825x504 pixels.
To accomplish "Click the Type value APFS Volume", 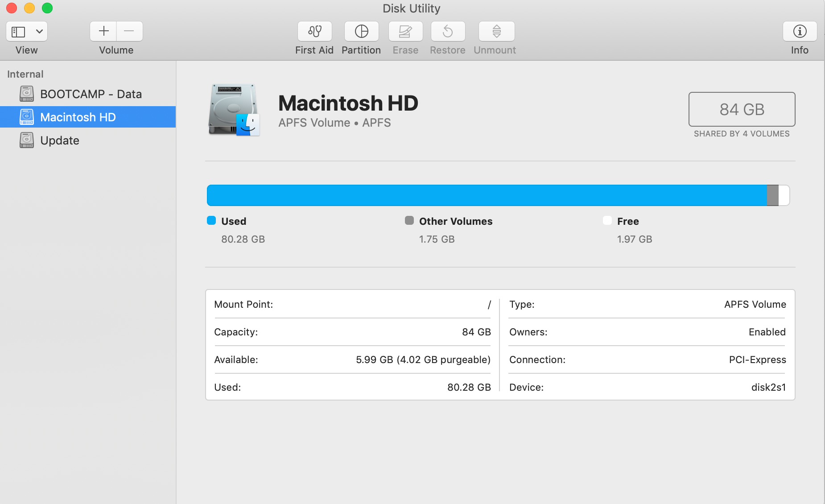I will [755, 304].
